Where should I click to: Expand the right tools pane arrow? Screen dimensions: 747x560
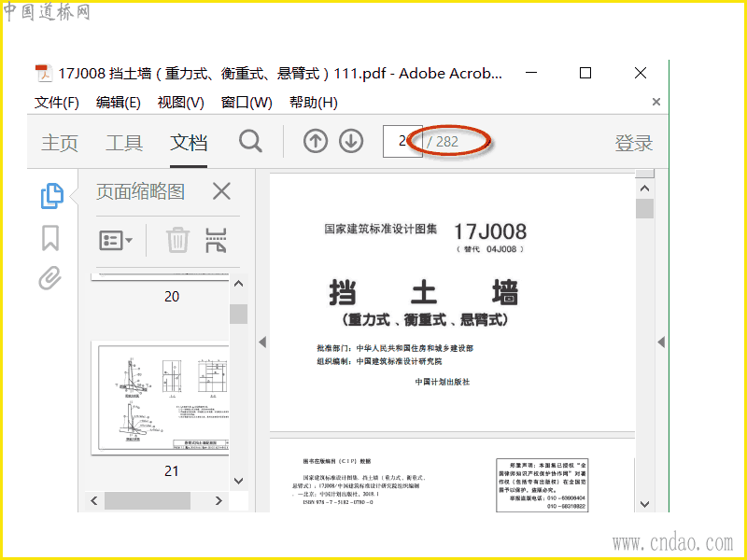point(661,342)
